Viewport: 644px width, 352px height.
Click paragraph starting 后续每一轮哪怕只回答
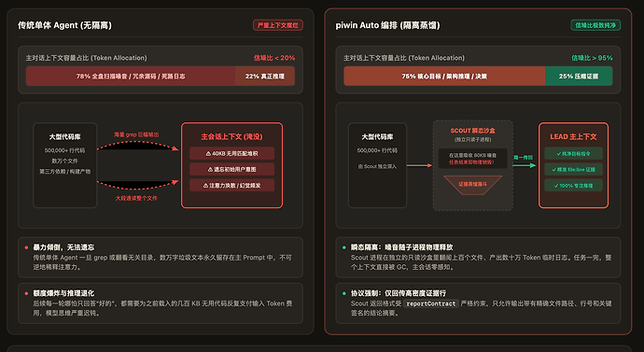(162, 308)
